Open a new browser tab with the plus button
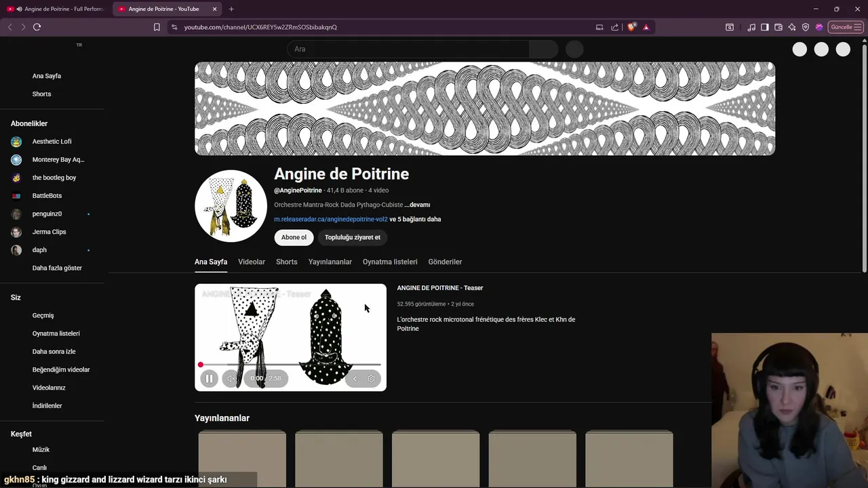Image resolution: width=868 pixels, height=488 pixels. (x=231, y=9)
